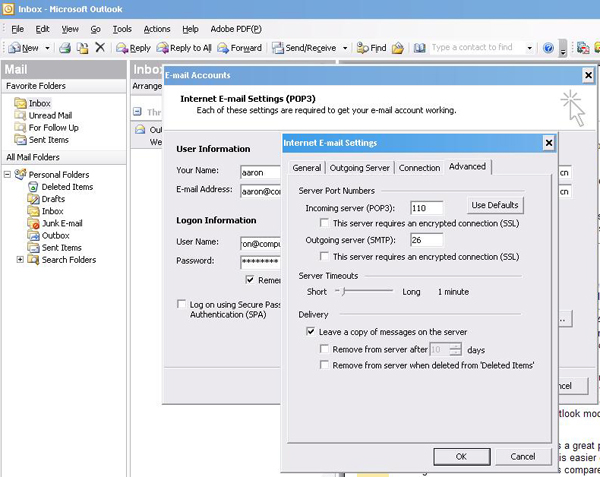Enable Log on using Secure Password Authentication
This screenshot has height=477, width=600.
point(181,304)
